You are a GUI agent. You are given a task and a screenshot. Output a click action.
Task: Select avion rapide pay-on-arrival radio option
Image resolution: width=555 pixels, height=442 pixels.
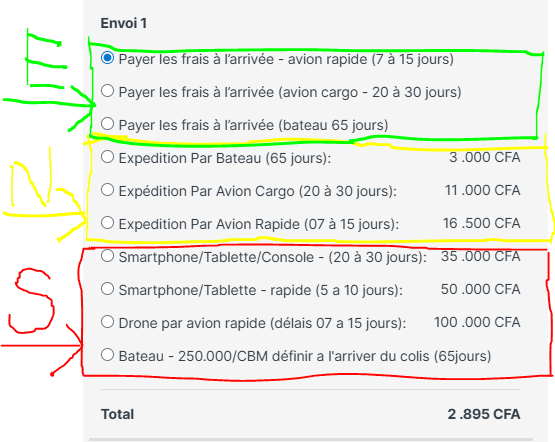107,58
